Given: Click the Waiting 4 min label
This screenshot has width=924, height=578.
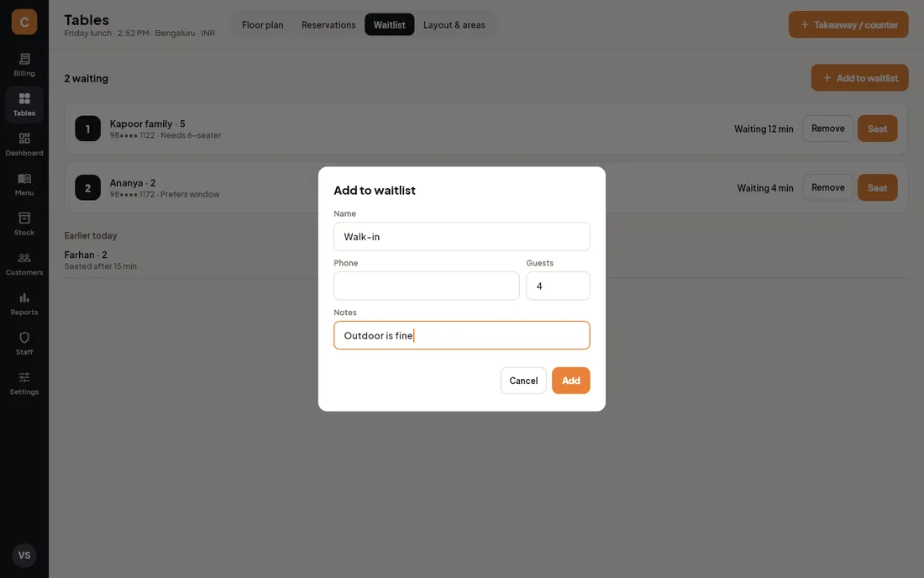Looking at the screenshot, I should (x=765, y=188).
